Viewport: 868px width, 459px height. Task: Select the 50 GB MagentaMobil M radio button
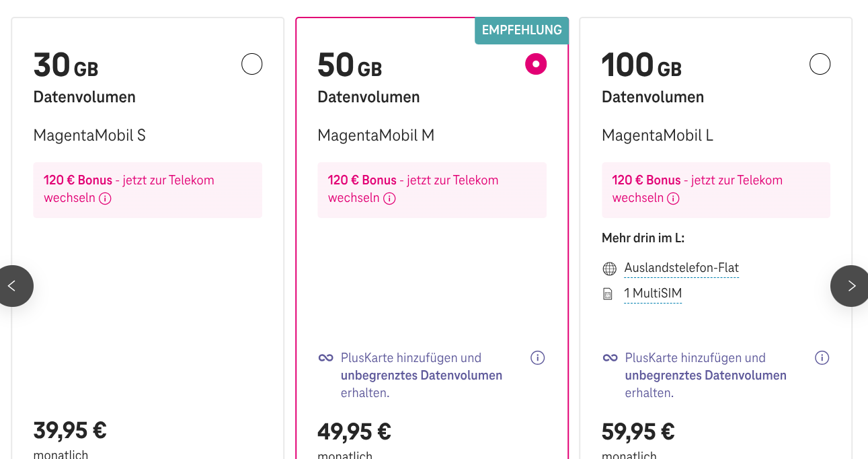coord(536,65)
